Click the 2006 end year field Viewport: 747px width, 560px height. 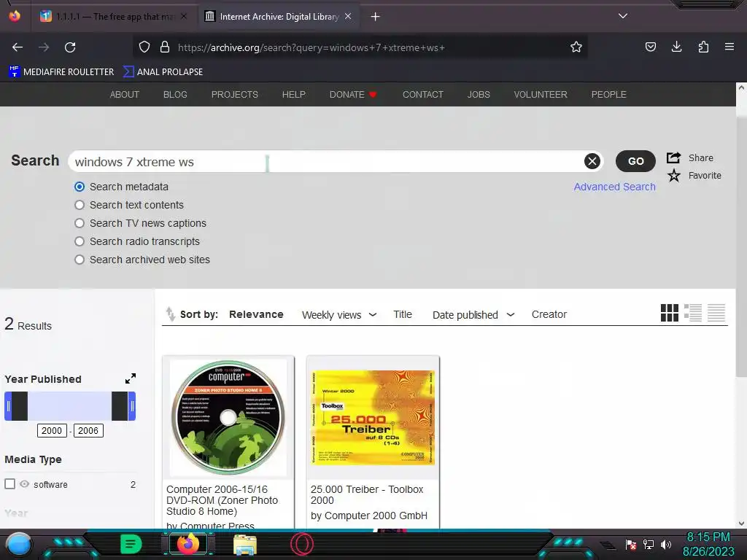(x=88, y=430)
